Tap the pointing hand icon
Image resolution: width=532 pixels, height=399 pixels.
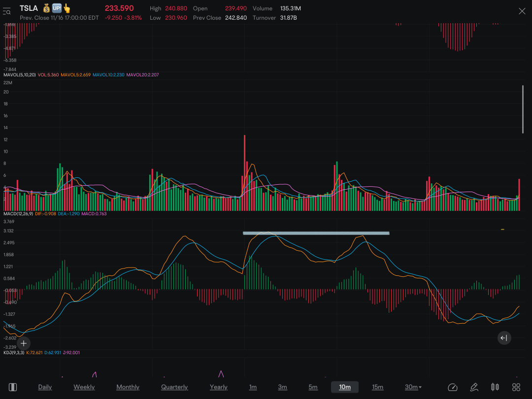[67, 8]
